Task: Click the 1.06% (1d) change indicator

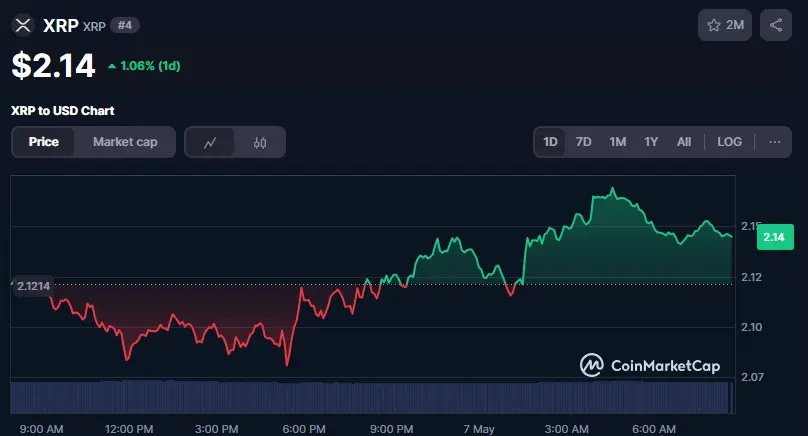Action: click(x=144, y=66)
